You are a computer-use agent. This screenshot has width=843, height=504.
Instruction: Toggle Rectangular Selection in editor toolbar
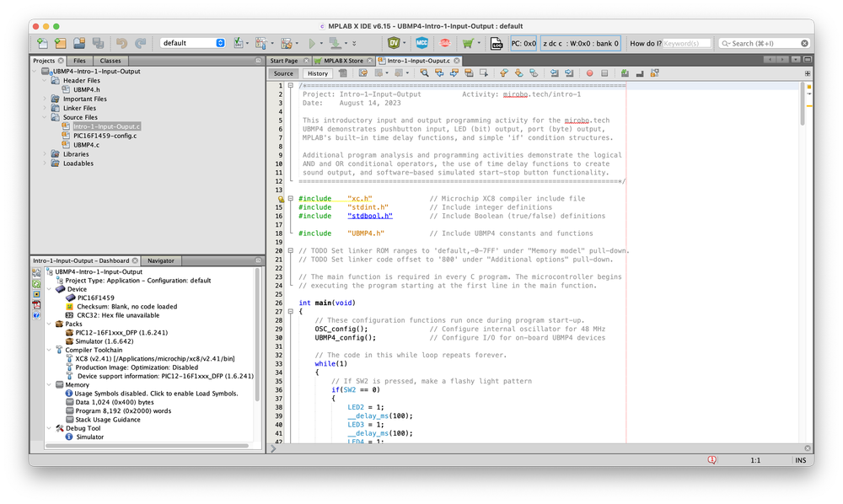tap(484, 73)
